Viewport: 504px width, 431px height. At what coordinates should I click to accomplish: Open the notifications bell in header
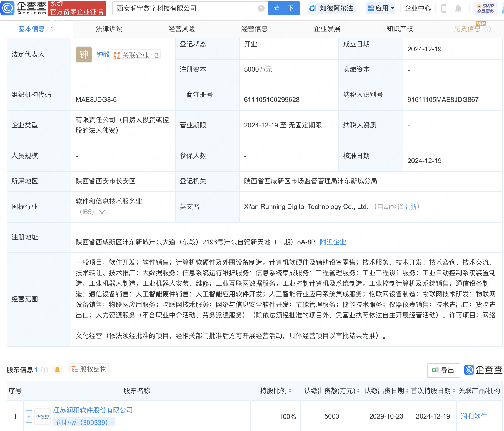pyautogui.click(x=458, y=9)
